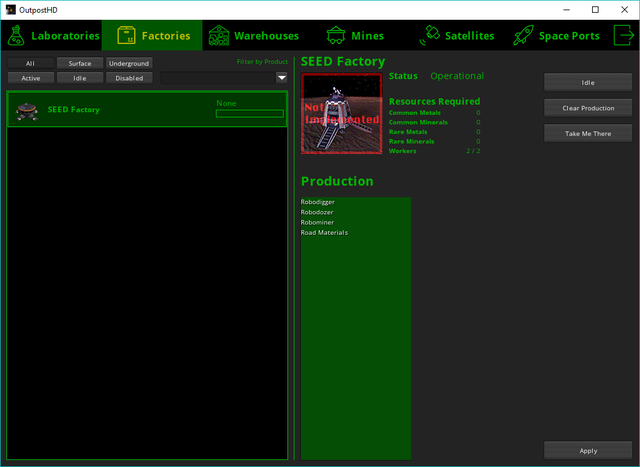Set factory to Idle with right-side button
640x467 pixels.
[x=588, y=82]
